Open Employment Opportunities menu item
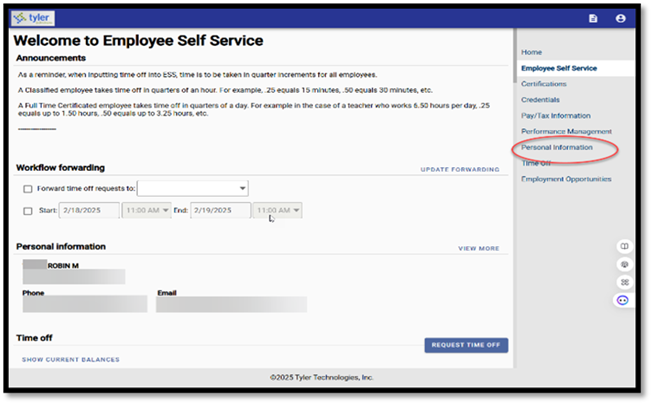652x404 pixels. click(x=566, y=179)
